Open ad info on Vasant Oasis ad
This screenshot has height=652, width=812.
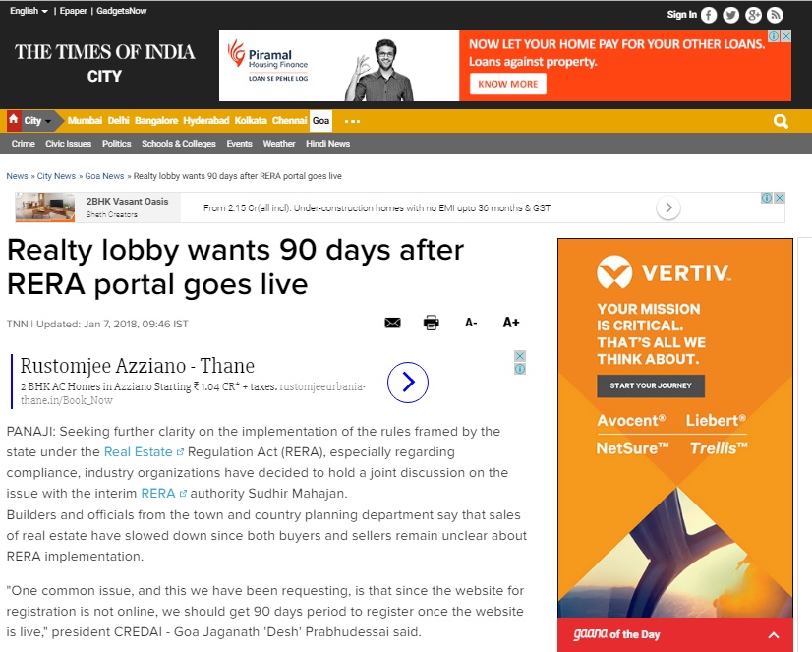(767, 198)
